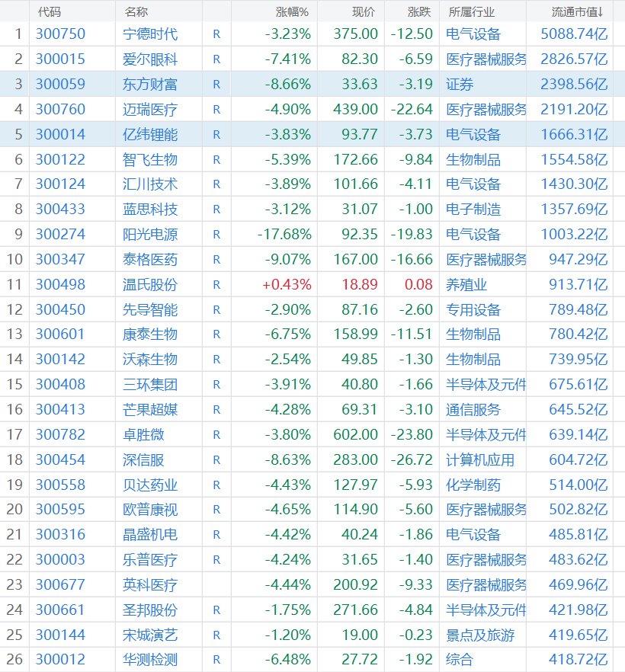The image size is (625, 672).
Task: Click the R marker for 爱尔眼科
Action: 216,59
